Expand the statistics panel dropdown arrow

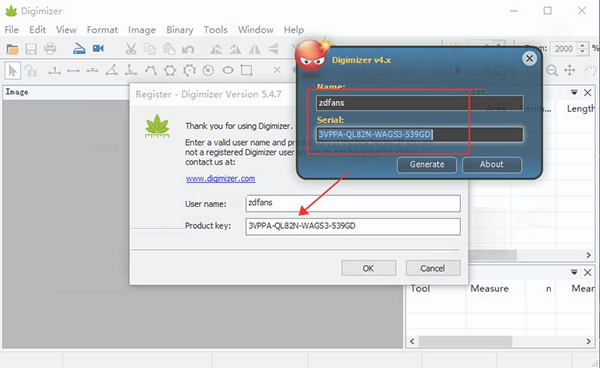click(574, 272)
